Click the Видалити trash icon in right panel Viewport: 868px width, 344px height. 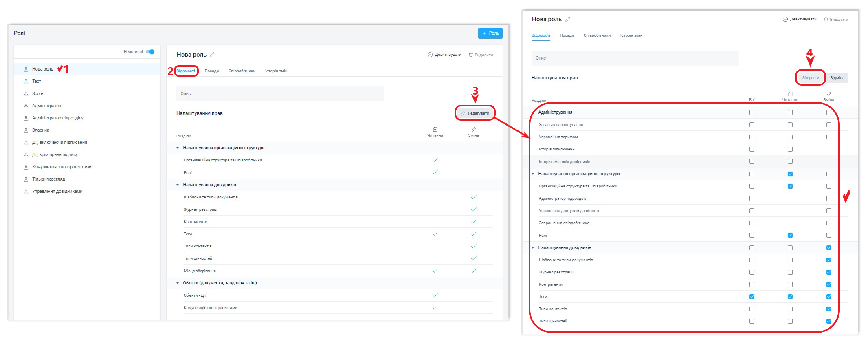(826, 19)
